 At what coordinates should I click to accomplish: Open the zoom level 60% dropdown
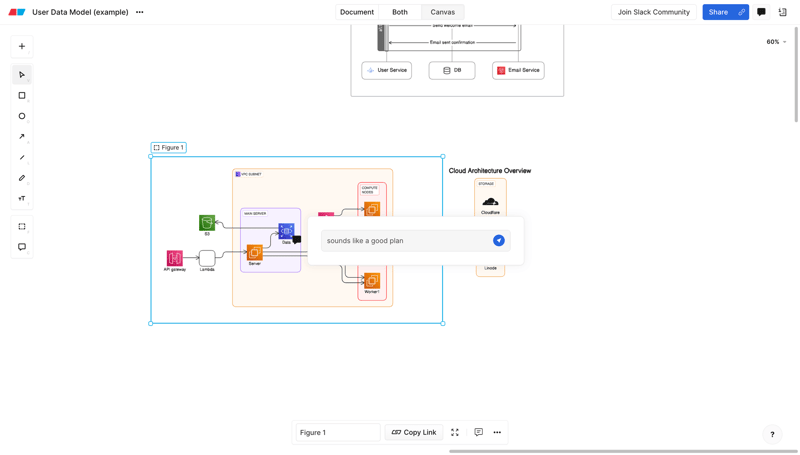point(776,42)
